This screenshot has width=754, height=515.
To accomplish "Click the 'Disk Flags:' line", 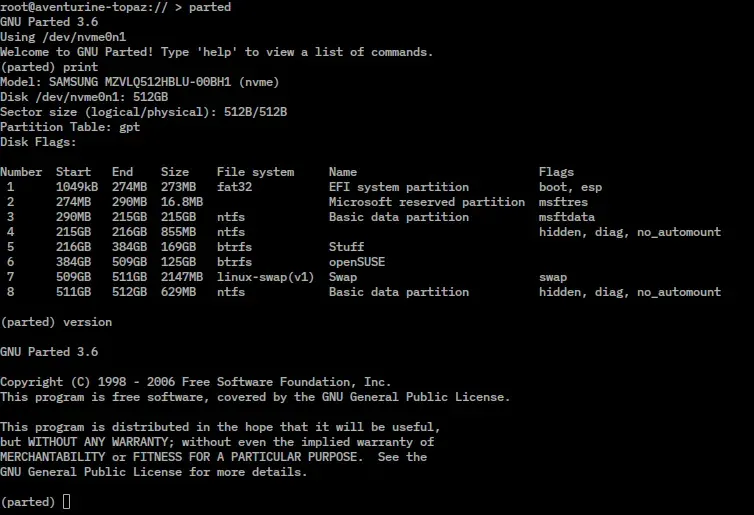I will (x=38, y=142).
